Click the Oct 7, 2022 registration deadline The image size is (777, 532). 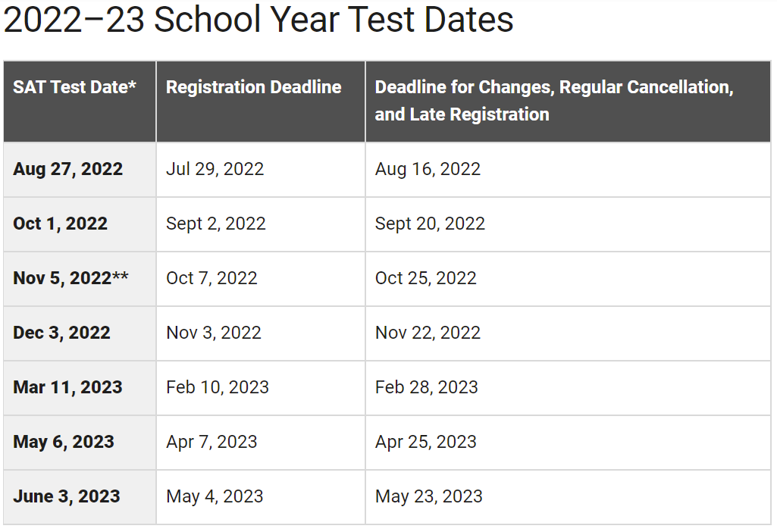pyautogui.click(x=211, y=278)
